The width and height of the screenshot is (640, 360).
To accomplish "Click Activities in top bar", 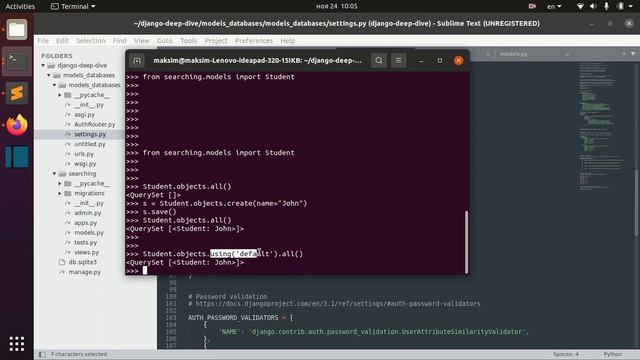I will [20, 6].
